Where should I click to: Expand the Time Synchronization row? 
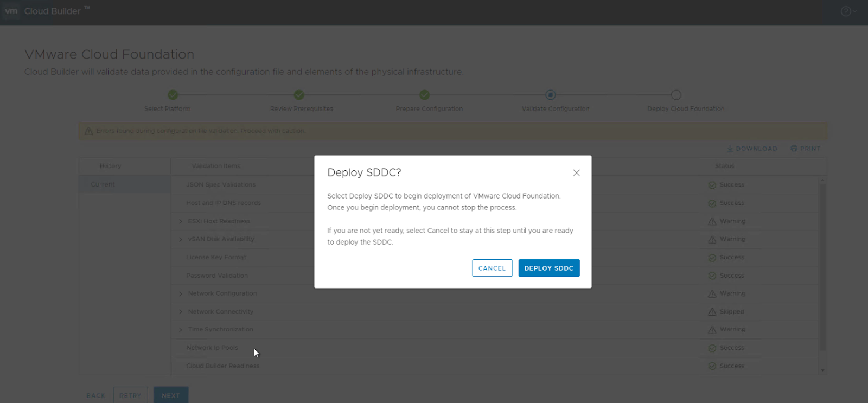tap(181, 330)
